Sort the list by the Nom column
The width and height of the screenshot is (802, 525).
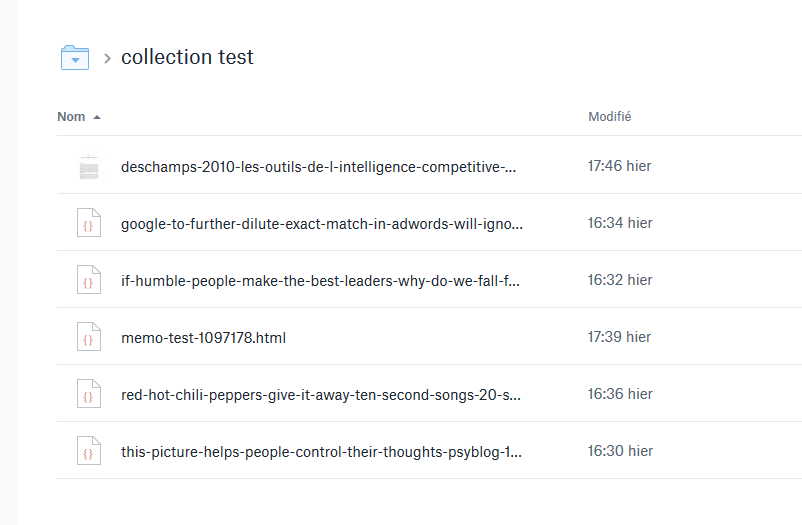[71, 117]
